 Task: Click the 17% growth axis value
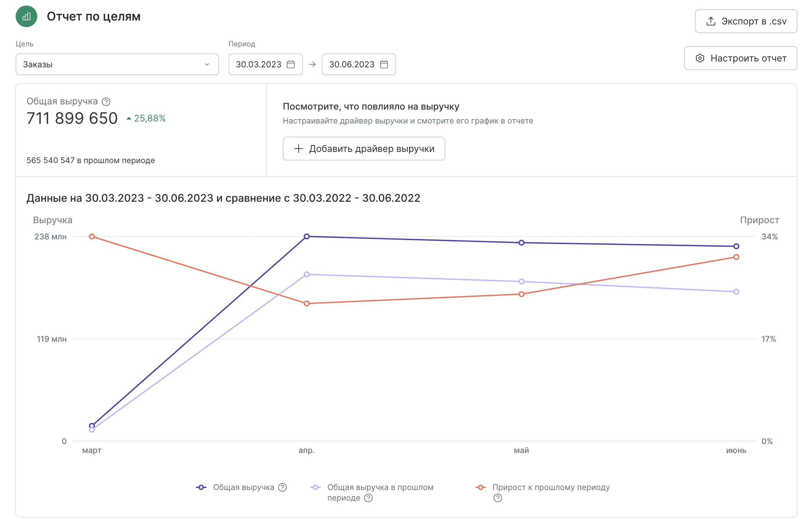(x=768, y=338)
